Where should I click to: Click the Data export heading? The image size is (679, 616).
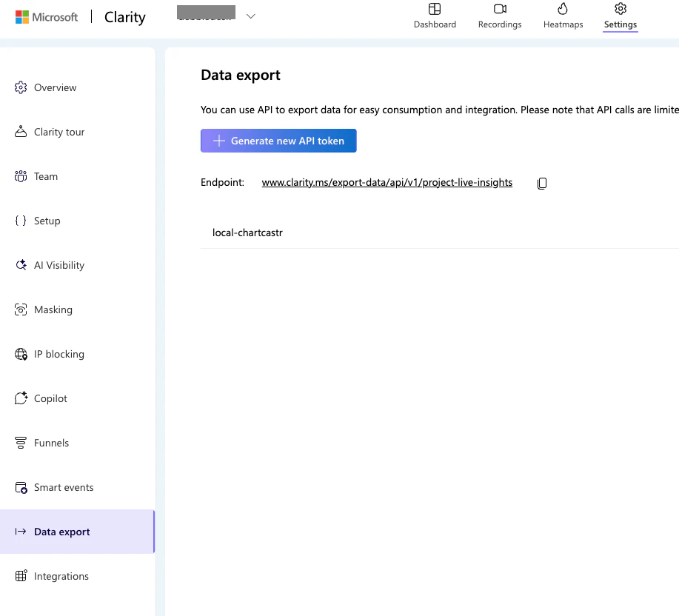point(241,75)
